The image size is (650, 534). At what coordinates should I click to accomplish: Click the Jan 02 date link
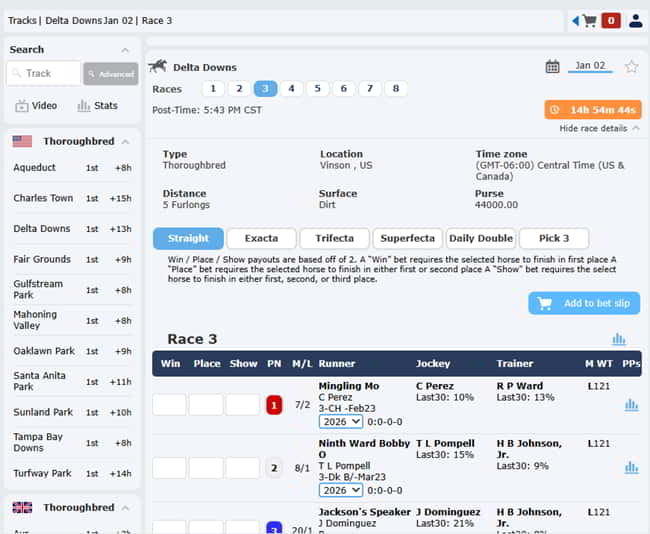tap(590, 66)
